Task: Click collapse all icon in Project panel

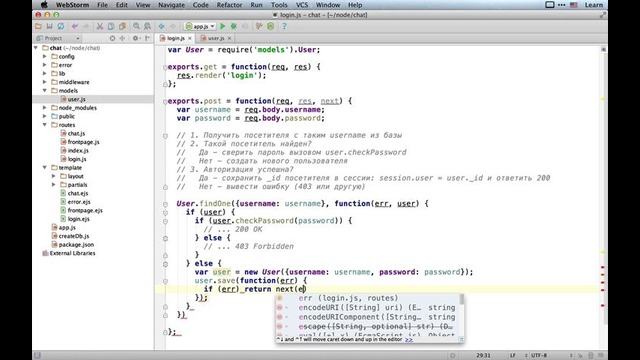Action: coord(122,38)
